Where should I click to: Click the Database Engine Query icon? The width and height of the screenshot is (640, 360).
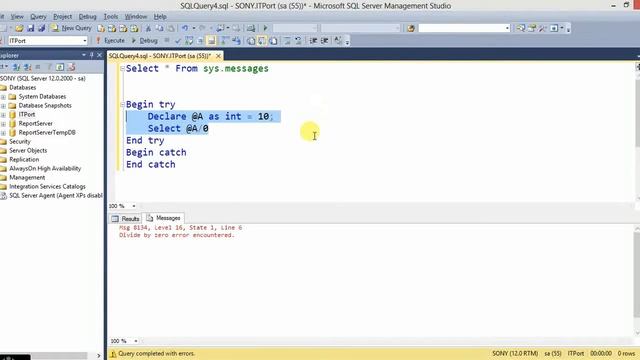101,28
